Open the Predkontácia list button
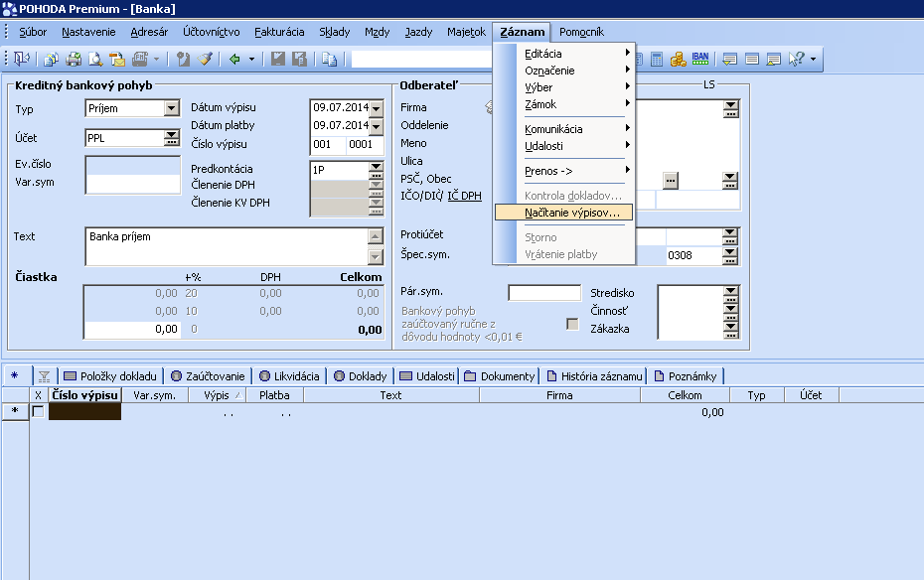This screenshot has width=924, height=580. tap(376, 170)
